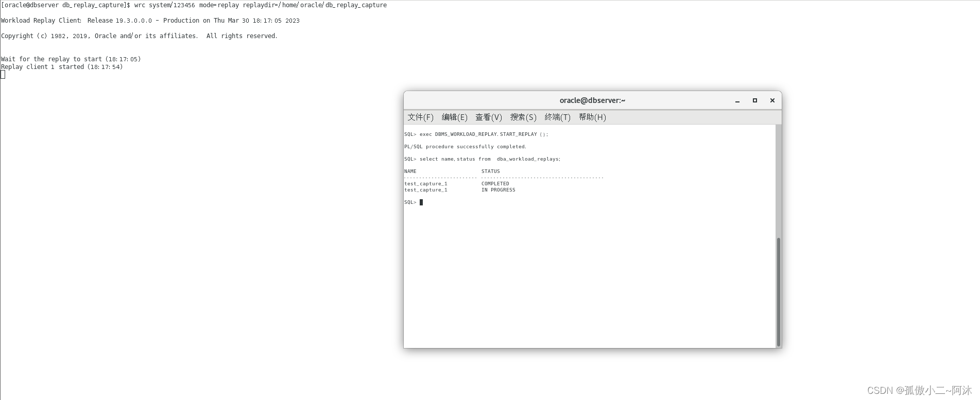The image size is (980, 400).
Task: Click test_capture_1 in the COMPLETED row
Action: (x=426, y=184)
